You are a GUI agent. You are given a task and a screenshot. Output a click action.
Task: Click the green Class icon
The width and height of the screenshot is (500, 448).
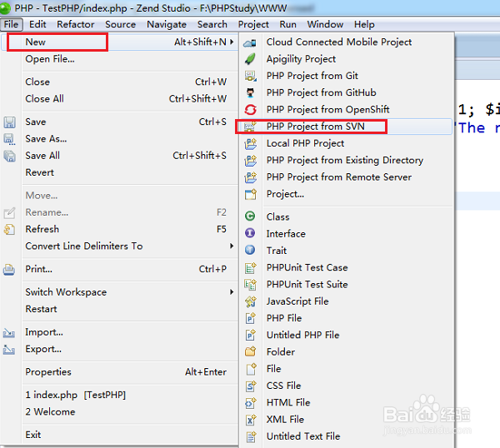(x=250, y=217)
